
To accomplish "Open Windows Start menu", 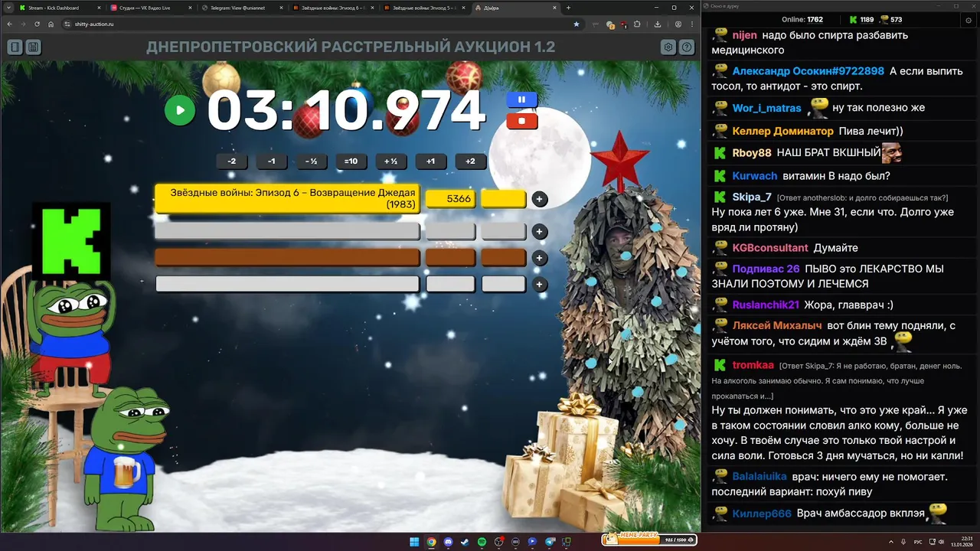I will coord(414,542).
